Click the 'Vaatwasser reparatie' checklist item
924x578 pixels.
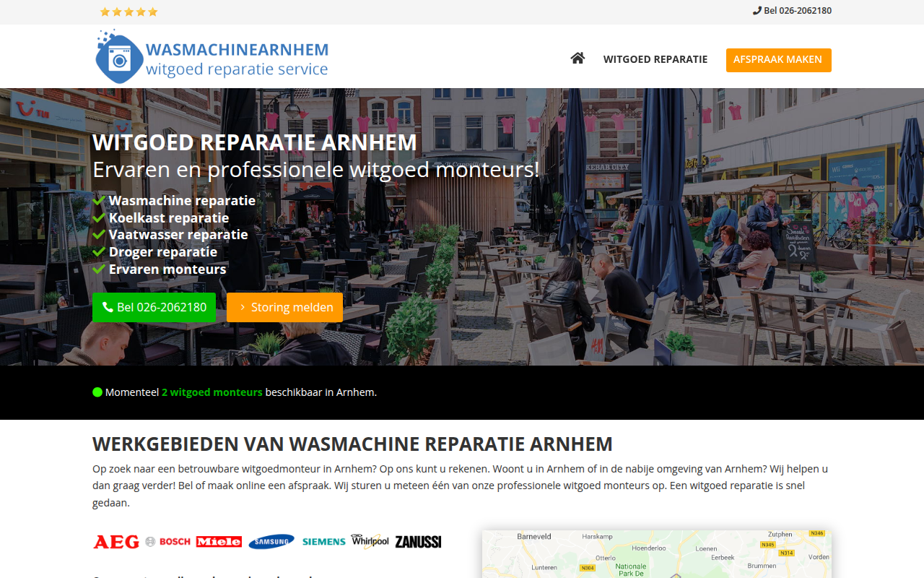pyautogui.click(x=170, y=235)
